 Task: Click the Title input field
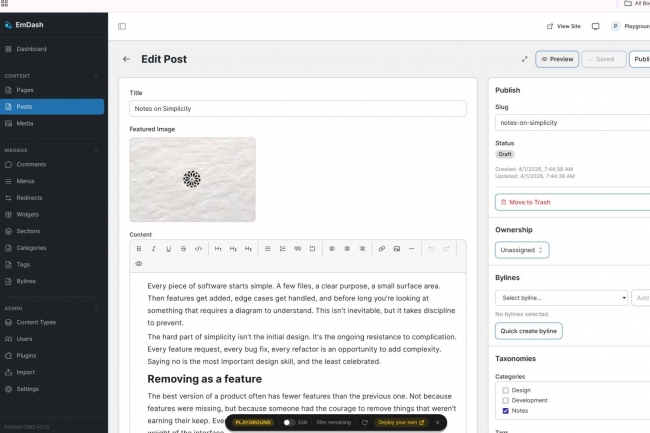pos(297,108)
